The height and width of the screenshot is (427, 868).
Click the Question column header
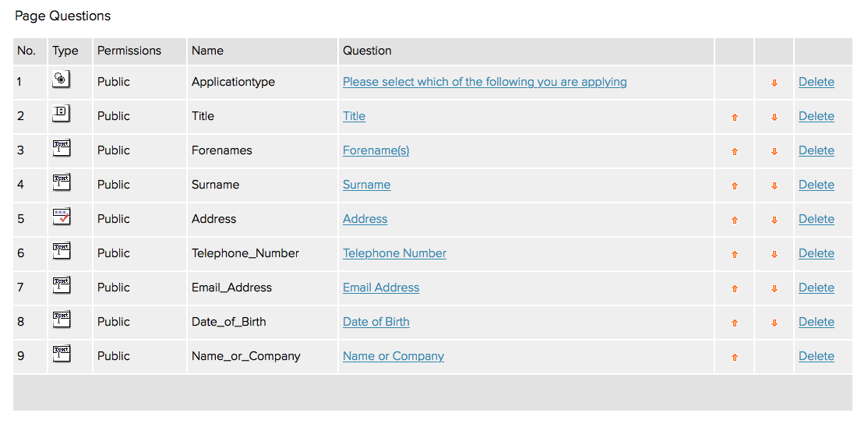(367, 51)
